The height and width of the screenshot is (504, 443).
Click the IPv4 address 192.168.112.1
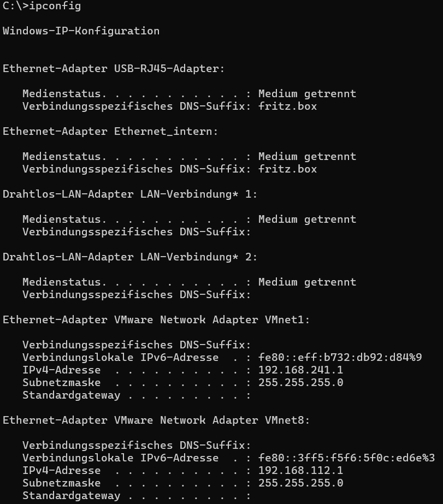point(300,470)
